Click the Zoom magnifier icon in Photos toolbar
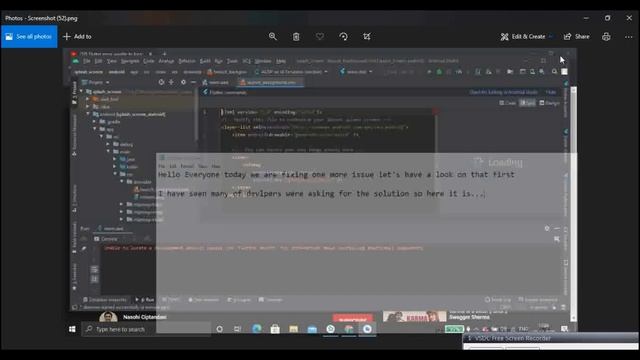Screen dimensions: 640x360 point(273,36)
